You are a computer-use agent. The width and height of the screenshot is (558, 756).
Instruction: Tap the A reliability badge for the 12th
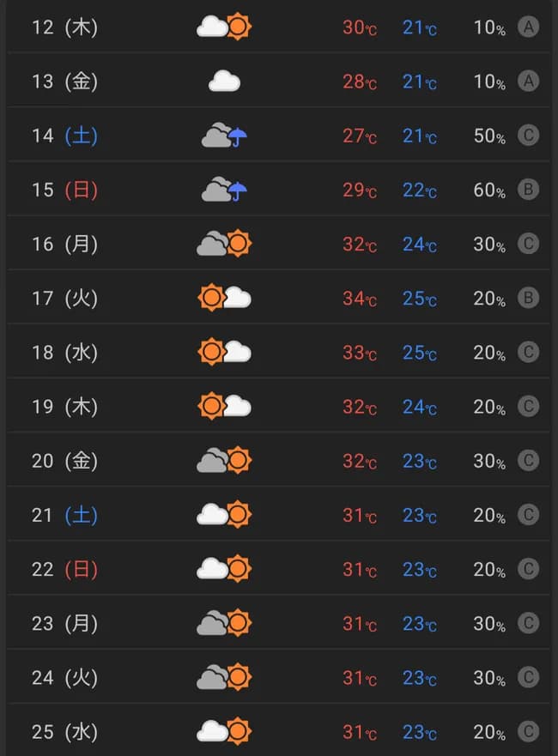pos(528,27)
